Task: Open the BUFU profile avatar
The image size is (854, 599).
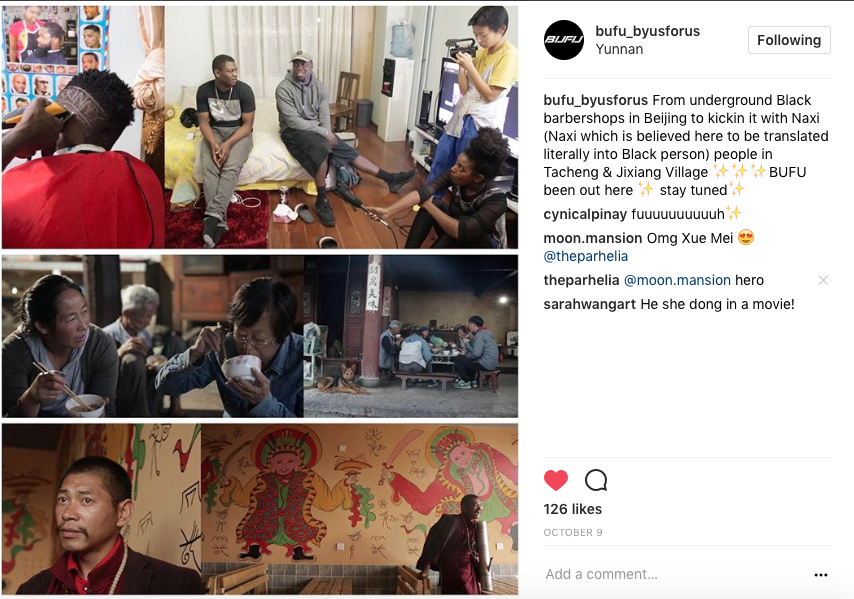Action: [564, 40]
